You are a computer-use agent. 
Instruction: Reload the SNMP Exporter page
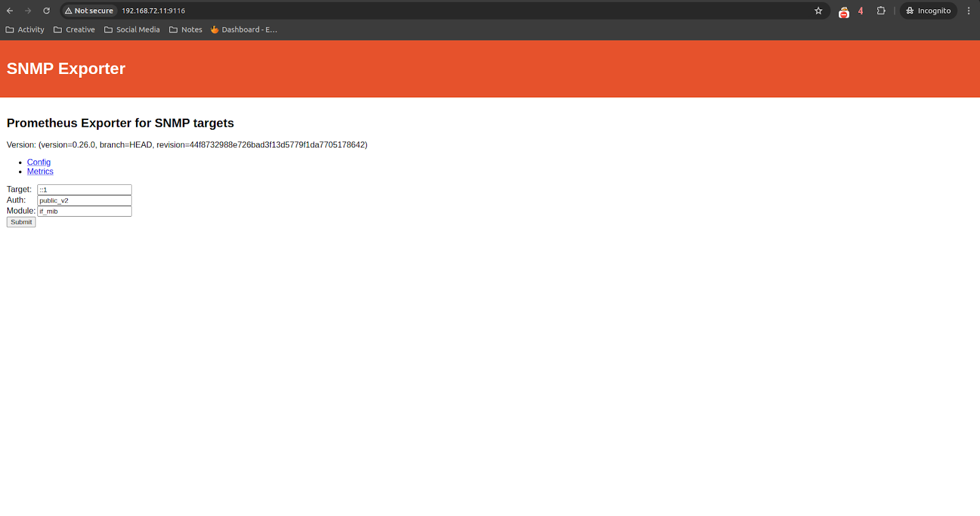click(x=47, y=10)
